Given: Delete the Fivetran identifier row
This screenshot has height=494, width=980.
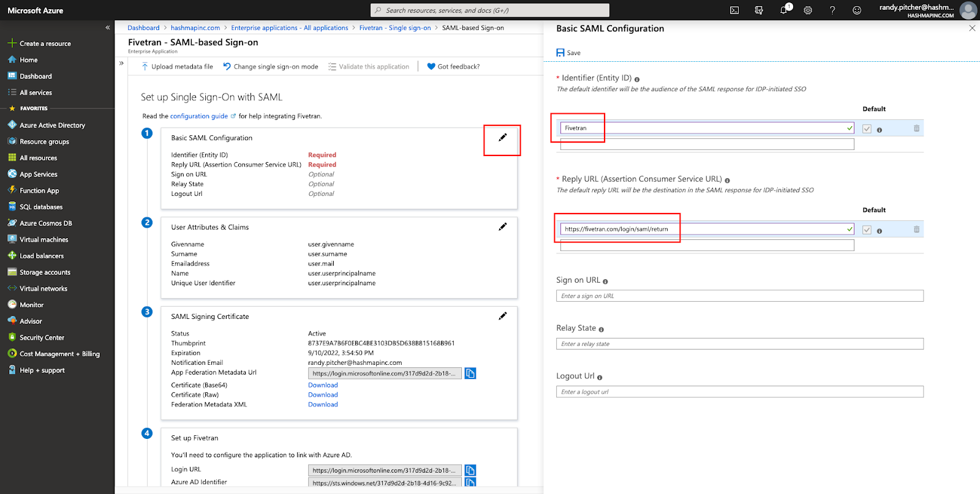Looking at the screenshot, I should [x=917, y=129].
